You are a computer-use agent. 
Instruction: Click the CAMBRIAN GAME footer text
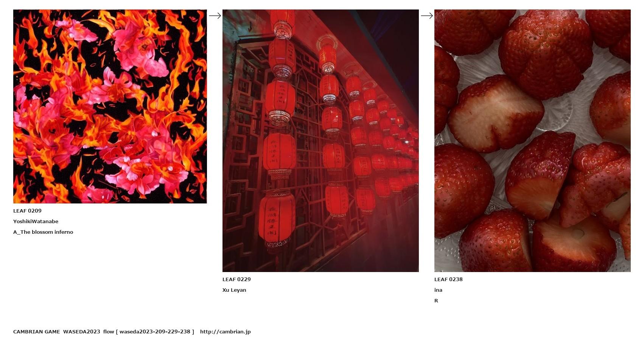[x=36, y=332]
